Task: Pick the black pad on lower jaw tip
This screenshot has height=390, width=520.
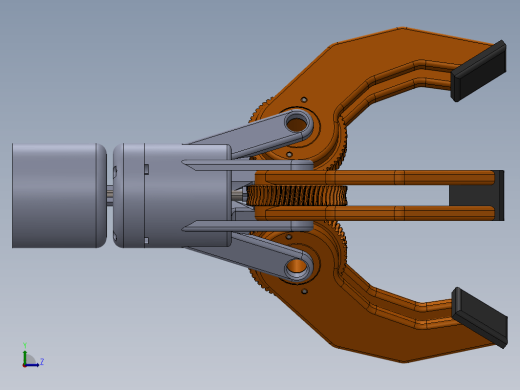Action: [x=480, y=317]
